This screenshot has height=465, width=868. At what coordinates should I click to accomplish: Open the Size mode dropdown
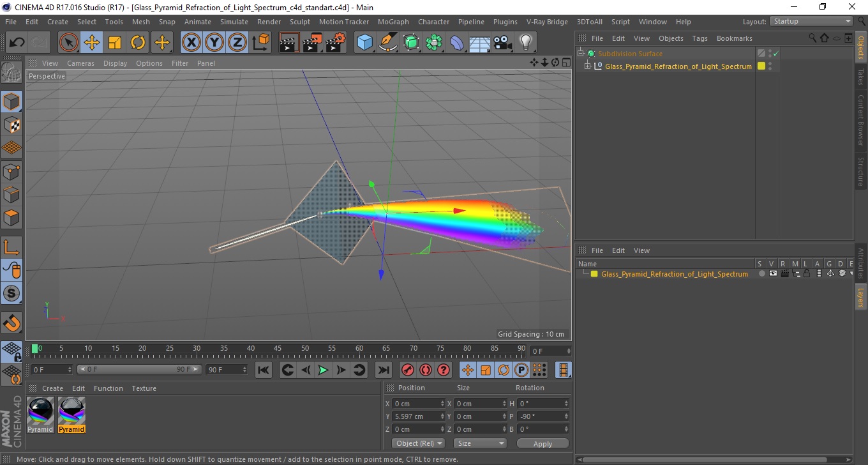pyautogui.click(x=480, y=443)
